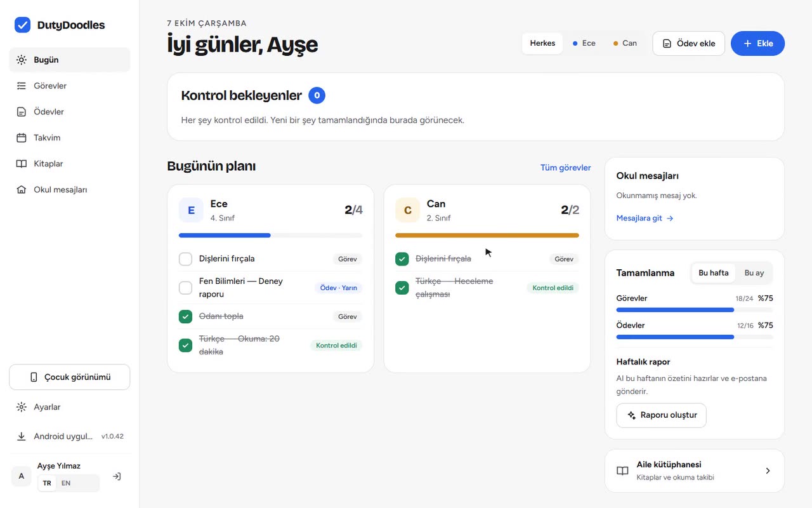Click Can's orange progress bar

point(487,236)
